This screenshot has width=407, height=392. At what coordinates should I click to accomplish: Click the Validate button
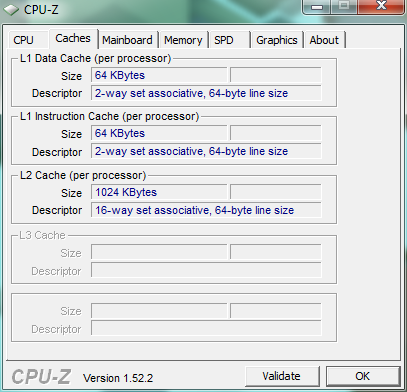click(282, 376)
